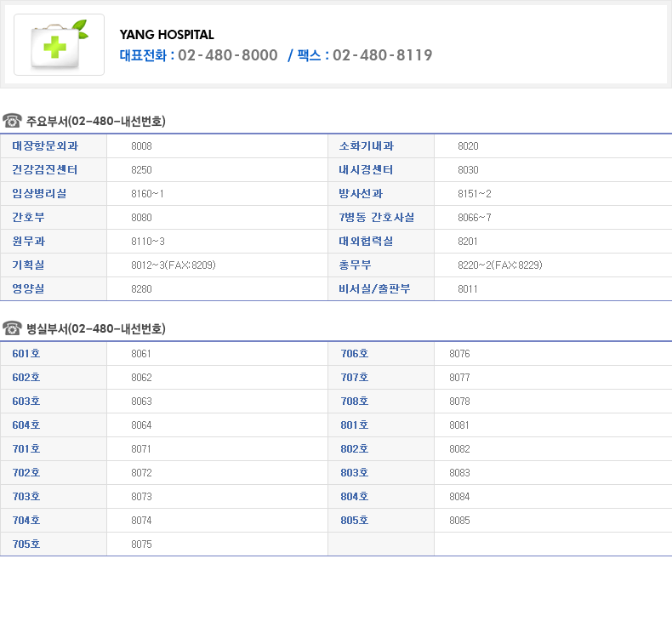The height and width of the screenshot is (627, 672).
Task: Click the phone icon beside 병실부서 heading
Action: (x=12, y=328)
